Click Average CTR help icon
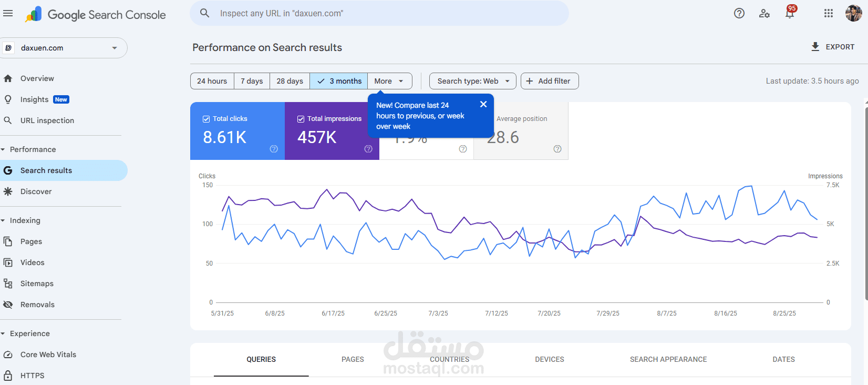The width and height of the screenshot is (868, 385). (463, 149)
